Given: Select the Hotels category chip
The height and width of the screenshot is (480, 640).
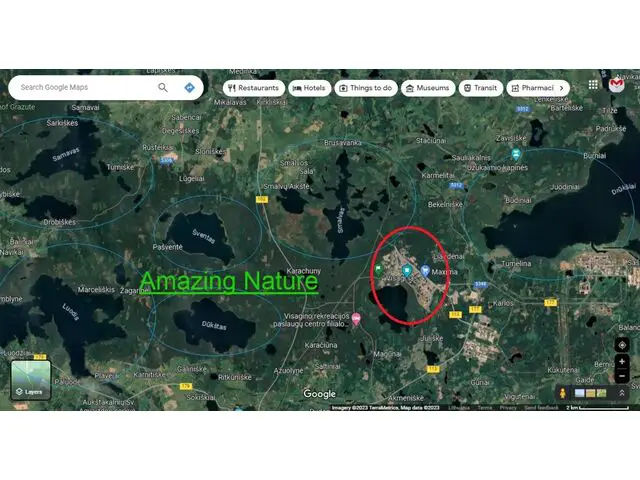Looking at the screenshot, I should (310, 88).
